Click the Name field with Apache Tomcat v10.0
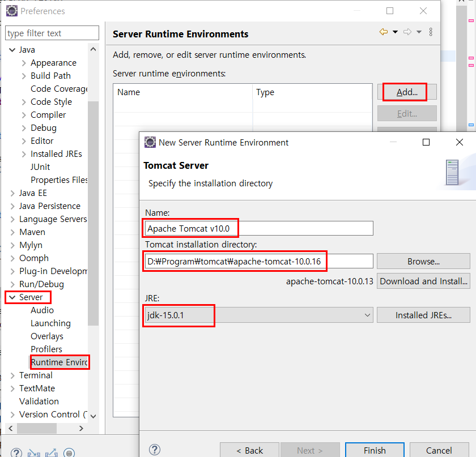 pyautogui.click(x=259, y=228)
